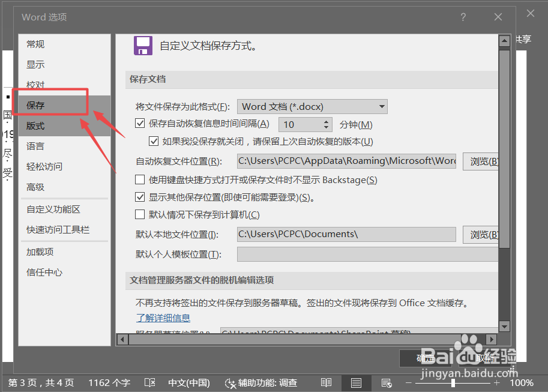Select the 显示 category in sidebar
Screen dimensions: 548x392
click(64, 65)
